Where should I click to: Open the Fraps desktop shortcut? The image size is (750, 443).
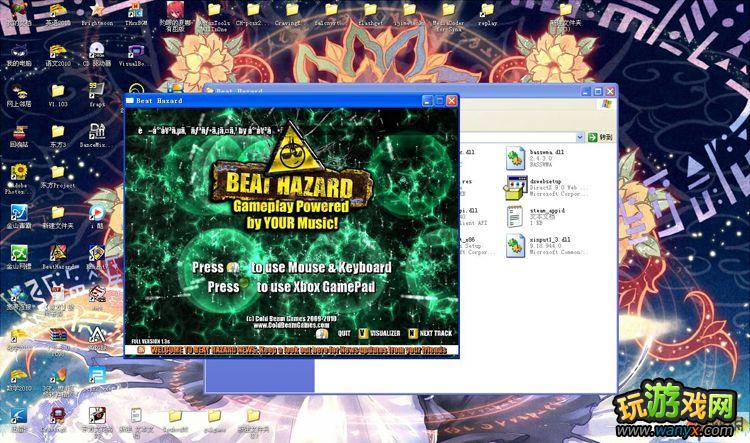pyautogui.click(x=97, y=94)
